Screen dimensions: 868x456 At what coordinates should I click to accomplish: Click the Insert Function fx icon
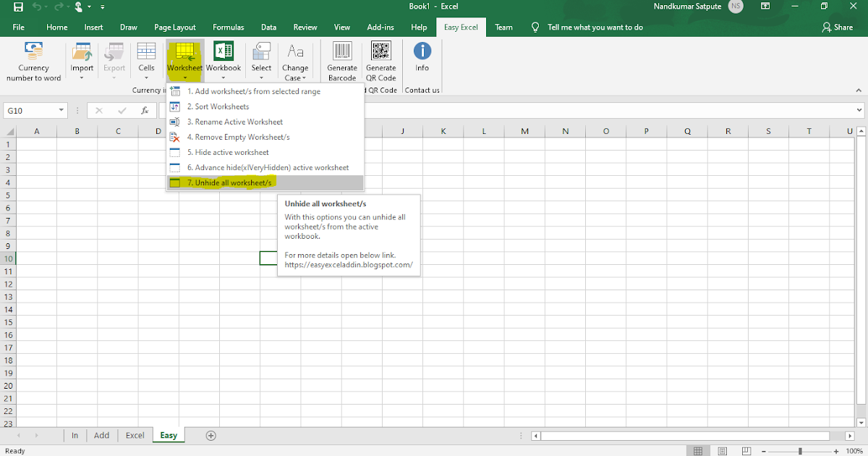(145, 109)
